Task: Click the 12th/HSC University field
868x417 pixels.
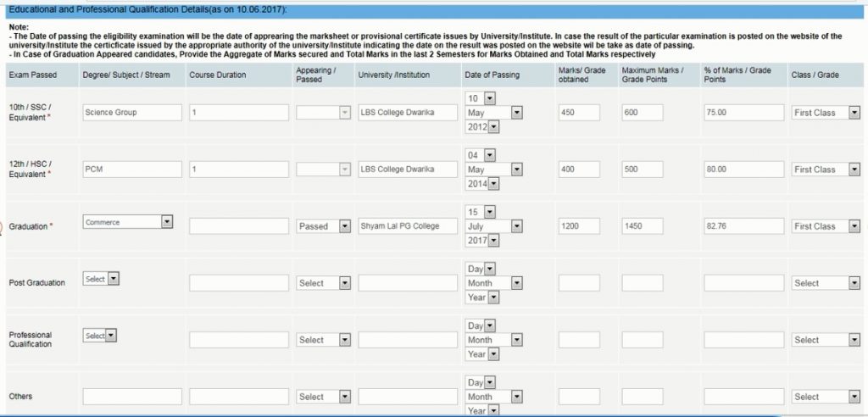Action: coord(408,170)
